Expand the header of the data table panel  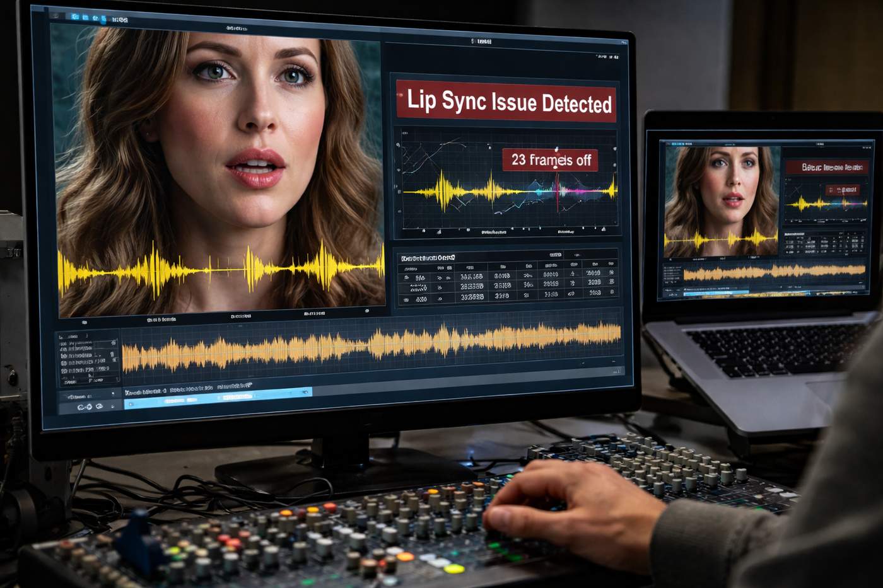[428, 258]
